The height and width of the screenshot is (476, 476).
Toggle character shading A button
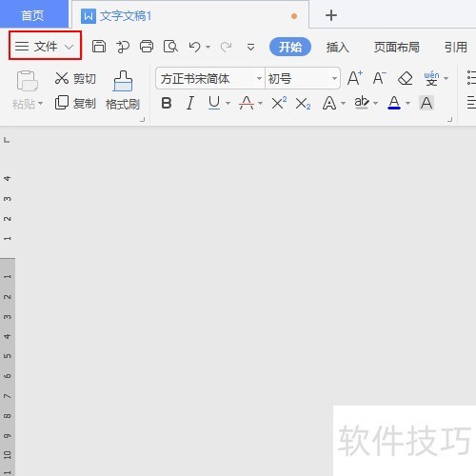point(426,103)
